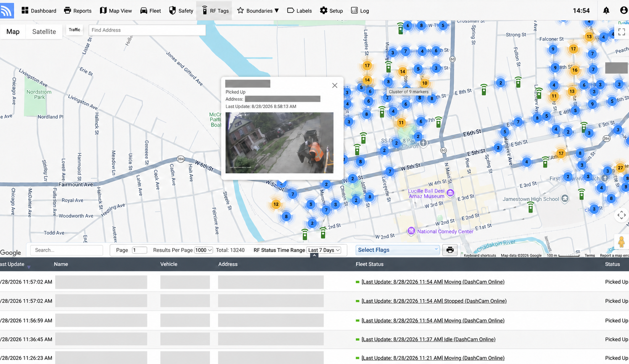Click the Search field below the map
Image resolution: width=629 pixels, height=364 pixels.
click(67, 250)
